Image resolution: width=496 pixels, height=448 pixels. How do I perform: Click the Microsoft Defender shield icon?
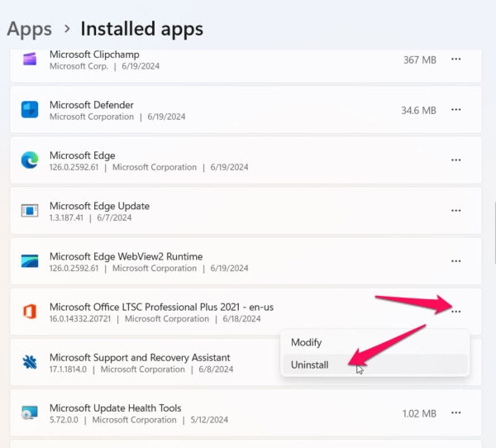point(30,110)
